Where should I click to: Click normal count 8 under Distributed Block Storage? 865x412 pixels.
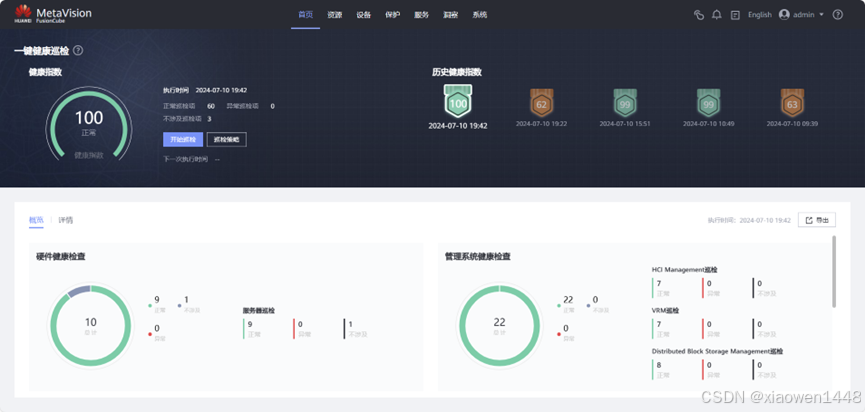659,365
